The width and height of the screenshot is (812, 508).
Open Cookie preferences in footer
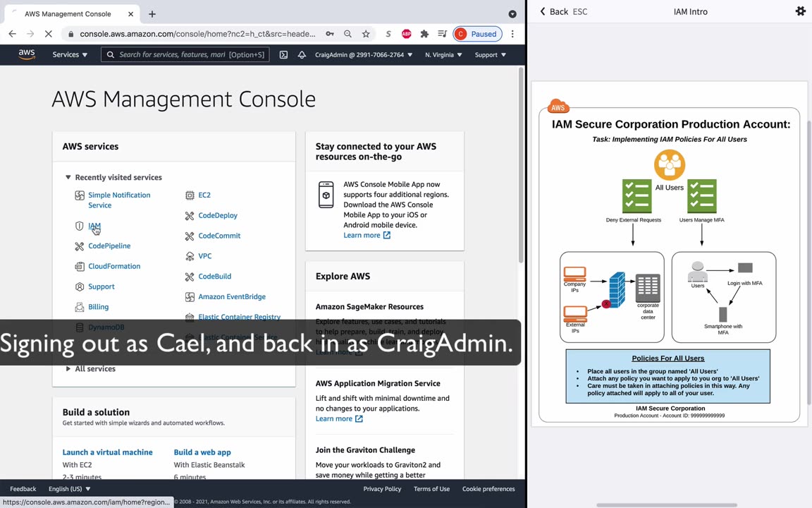pos(488,489)
